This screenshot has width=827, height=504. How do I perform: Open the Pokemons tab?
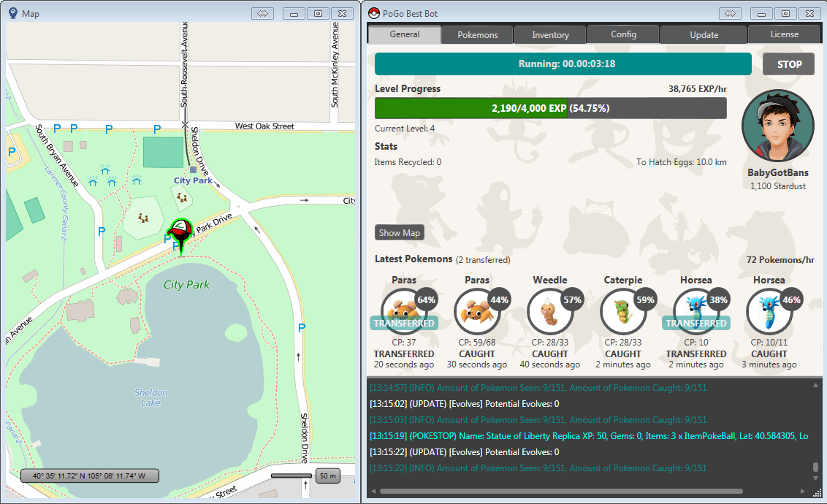[x=477, y=35]
